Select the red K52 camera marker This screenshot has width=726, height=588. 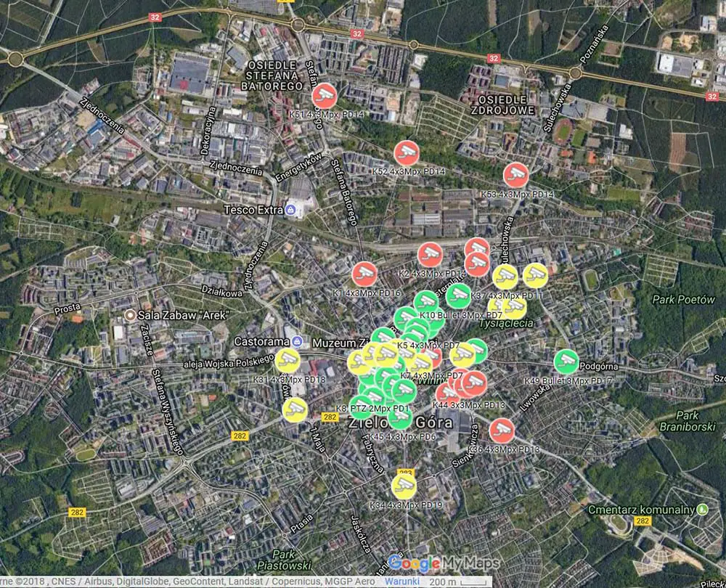click(407, 152)
